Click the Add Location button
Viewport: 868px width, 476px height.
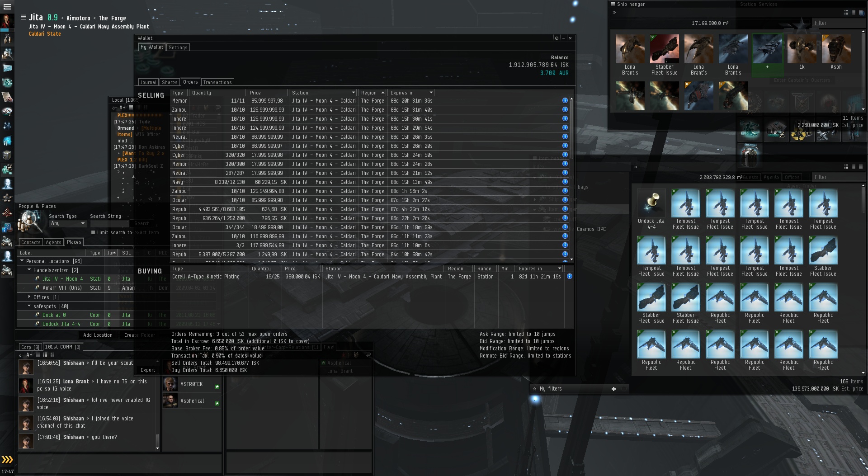tap(98, 335)
